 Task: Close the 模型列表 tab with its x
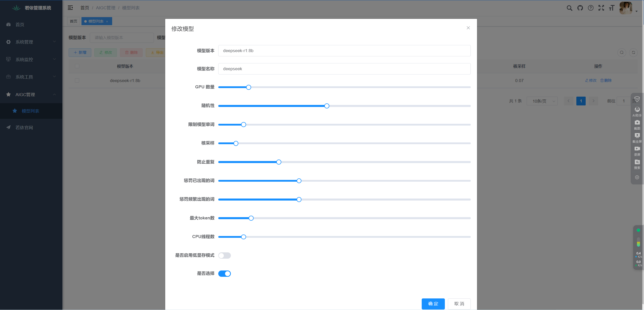tap(107, 21)
